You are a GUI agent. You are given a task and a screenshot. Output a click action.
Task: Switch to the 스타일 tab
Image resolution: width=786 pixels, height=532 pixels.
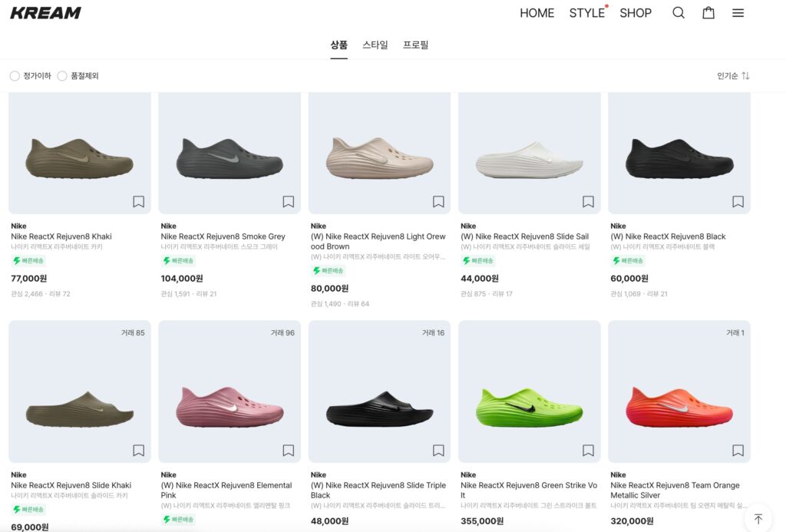click(375, 45)
